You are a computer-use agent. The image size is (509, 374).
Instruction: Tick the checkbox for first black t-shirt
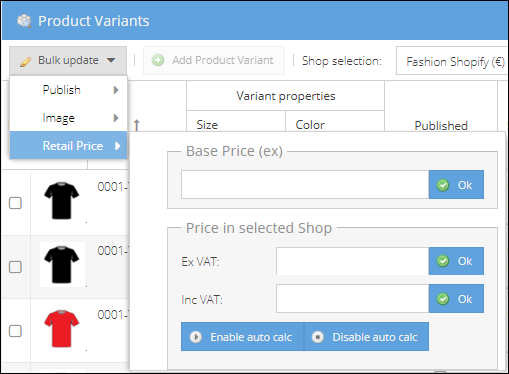(x=15, y=203)
